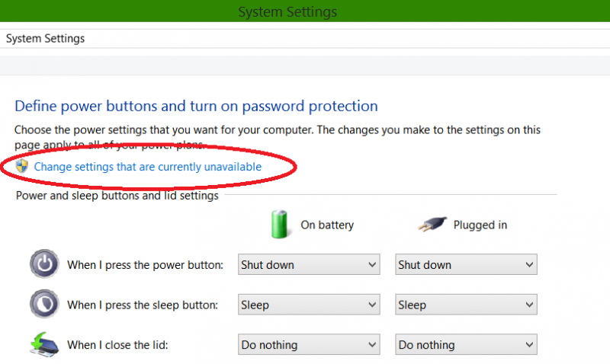
Task: Click the sleep button moon icon
Action: point(44,304)
